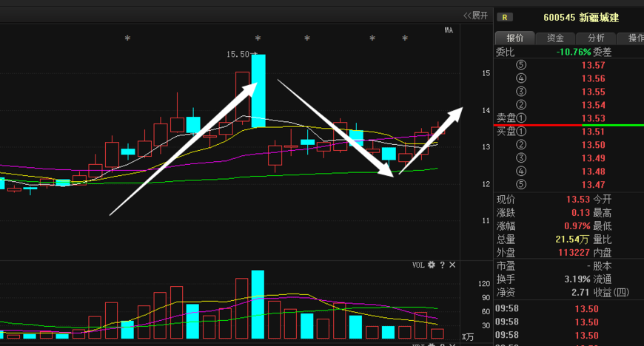Click buy level one price 13.51

pos(593,132)
